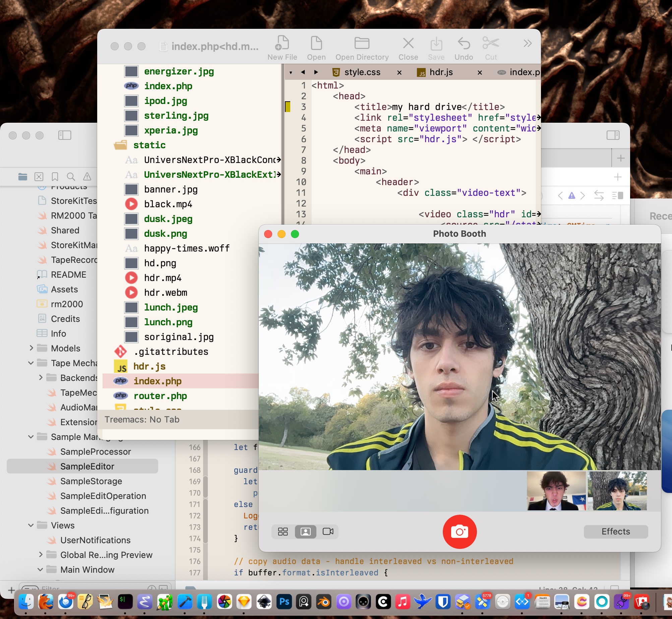672x619 pixels.
Task: Click the Open Directory folder icon
Action: (362, 44)
